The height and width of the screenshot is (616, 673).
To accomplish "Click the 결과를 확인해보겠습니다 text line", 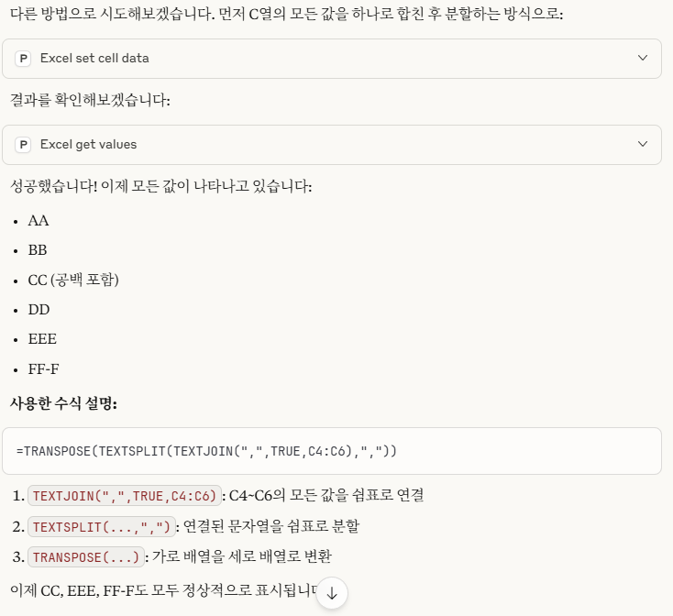I will pyautogui.click(x=90, y=100).
